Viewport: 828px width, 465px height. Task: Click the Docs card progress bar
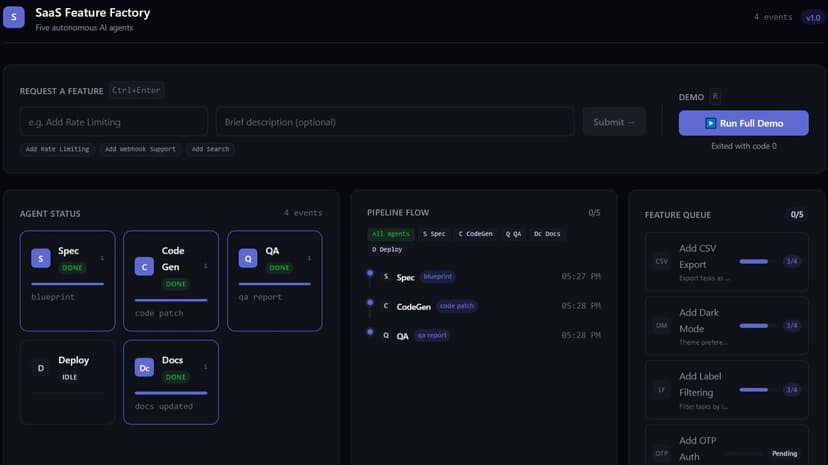(x=171, y=393)
